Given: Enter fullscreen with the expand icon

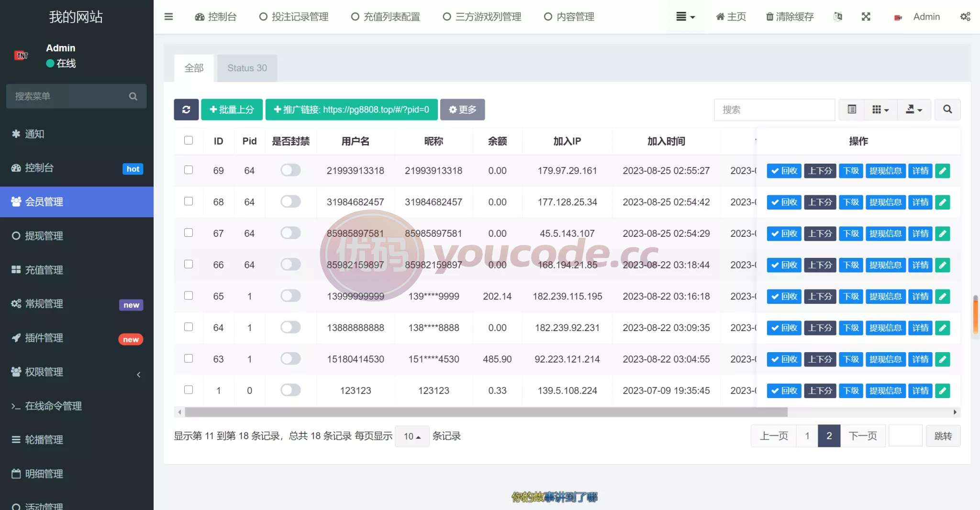Looking at the screenshot, I should (x=866, y=17).
